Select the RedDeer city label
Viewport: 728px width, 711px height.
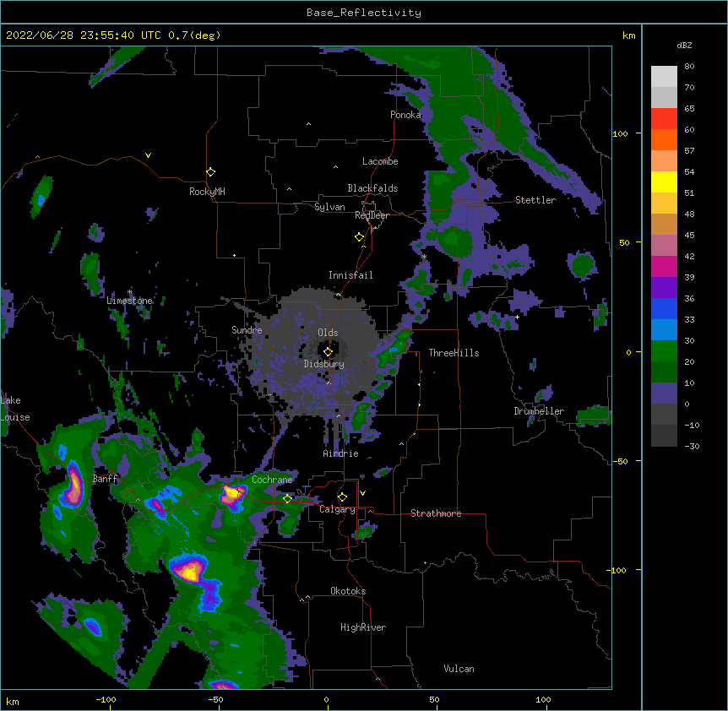tap(372, 215)
